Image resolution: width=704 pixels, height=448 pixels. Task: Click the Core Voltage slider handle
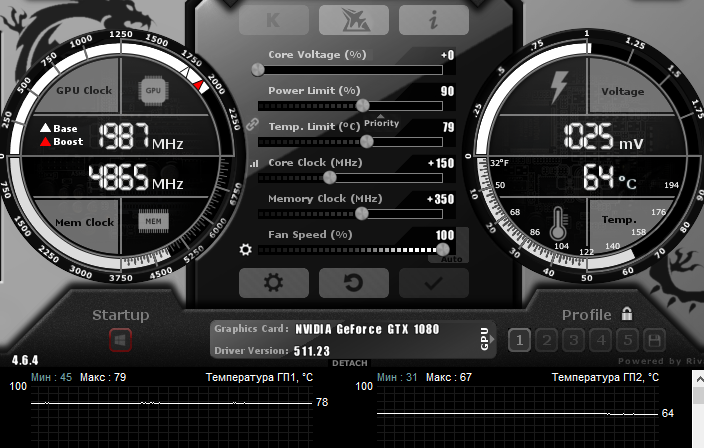tap(258, 70)
